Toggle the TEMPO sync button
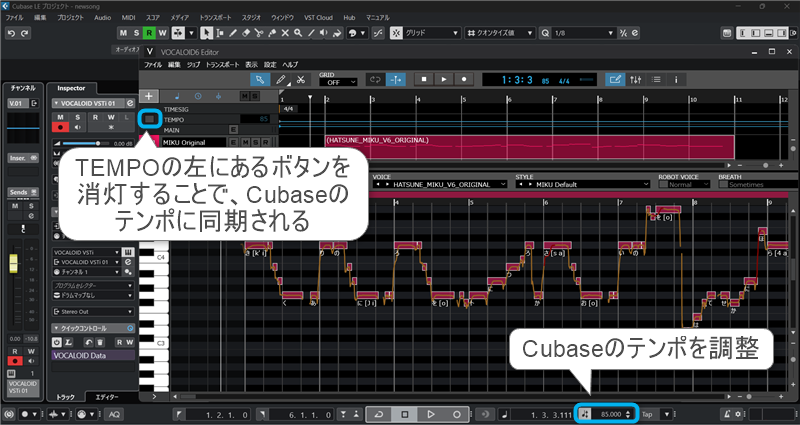 (x=149, y=119)
